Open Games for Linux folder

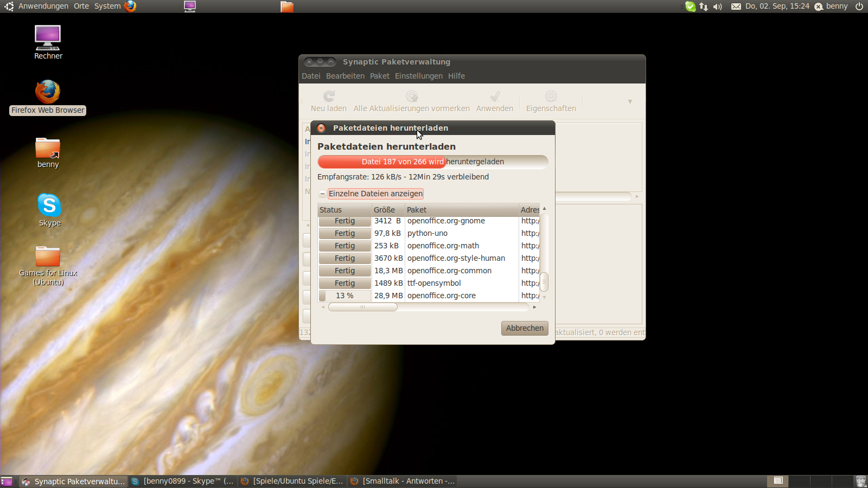48,257
